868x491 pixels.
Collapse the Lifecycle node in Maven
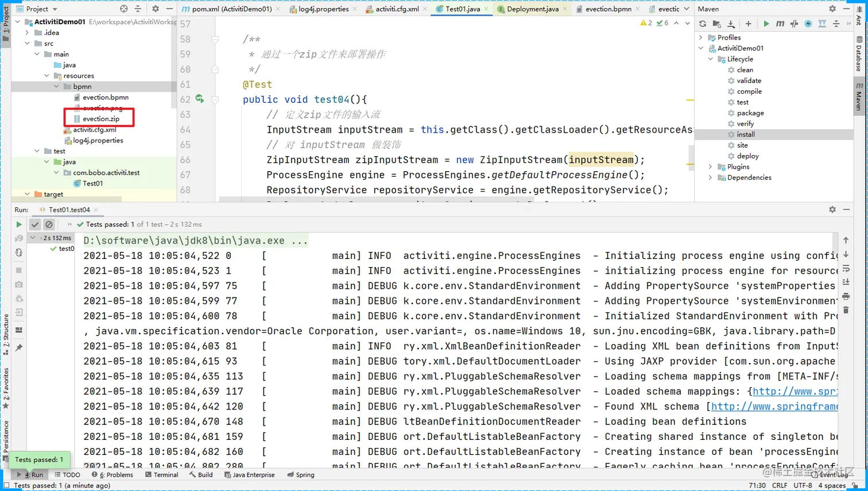pyautogui.click(x=710, y=59)
